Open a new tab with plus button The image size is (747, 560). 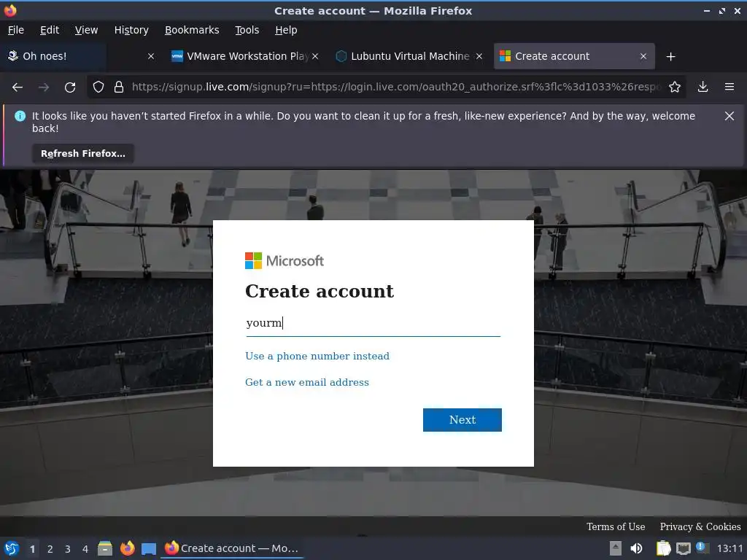[x=671, y=57]
